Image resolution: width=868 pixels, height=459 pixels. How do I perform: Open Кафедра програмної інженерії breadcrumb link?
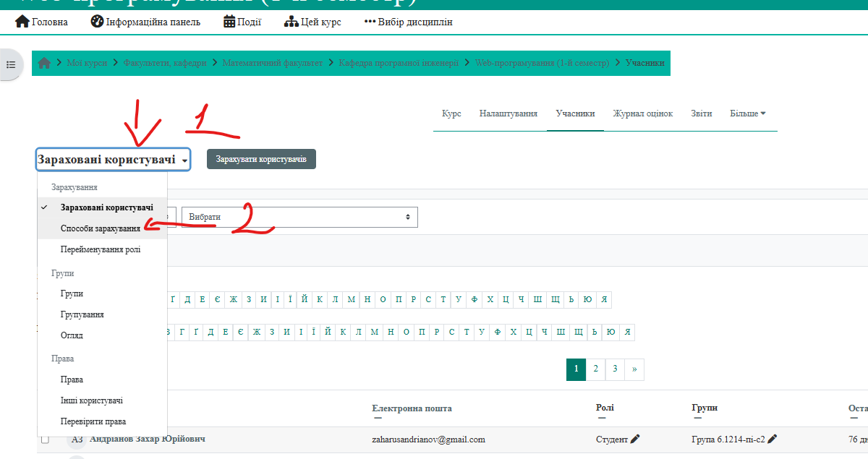(399, 63)
